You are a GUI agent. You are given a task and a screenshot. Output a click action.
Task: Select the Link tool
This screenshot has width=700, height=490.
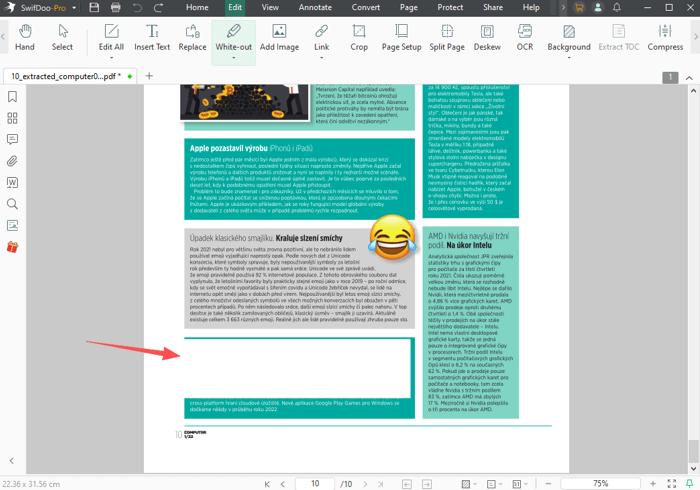tap(321, 38)
